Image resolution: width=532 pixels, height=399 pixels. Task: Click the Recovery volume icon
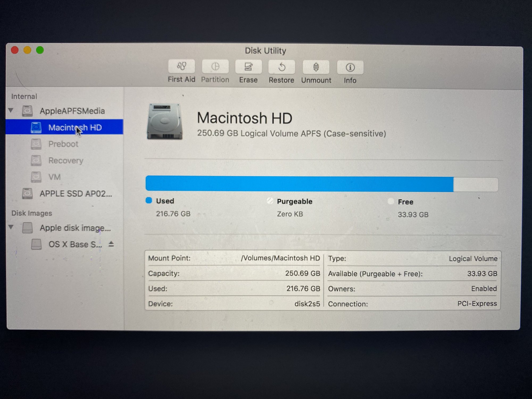point(36,160)
